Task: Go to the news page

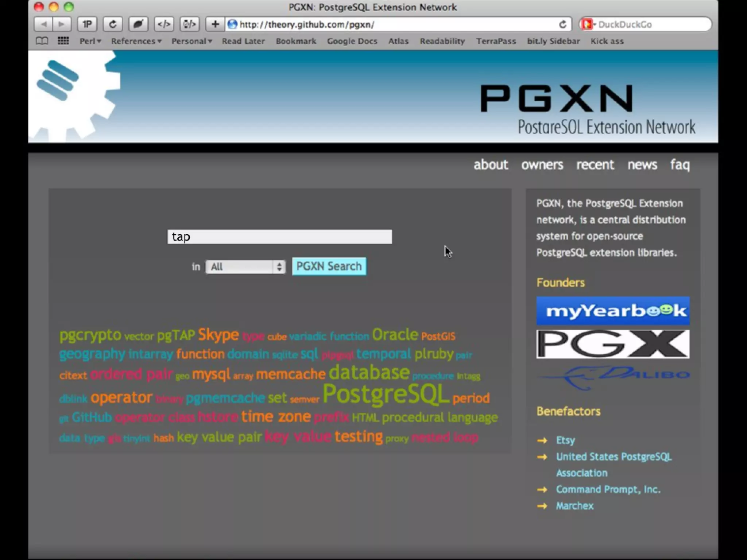Action: (642, 165)
